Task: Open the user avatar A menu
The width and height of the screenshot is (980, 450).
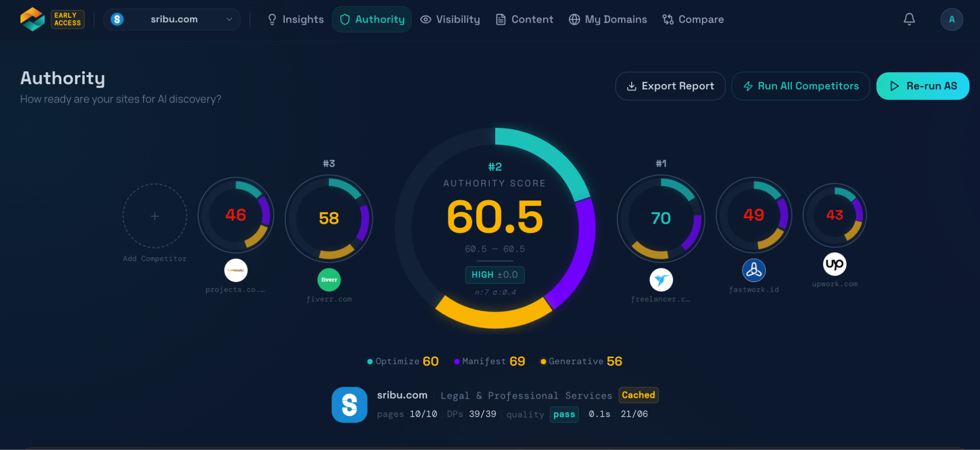Action: 952,20
